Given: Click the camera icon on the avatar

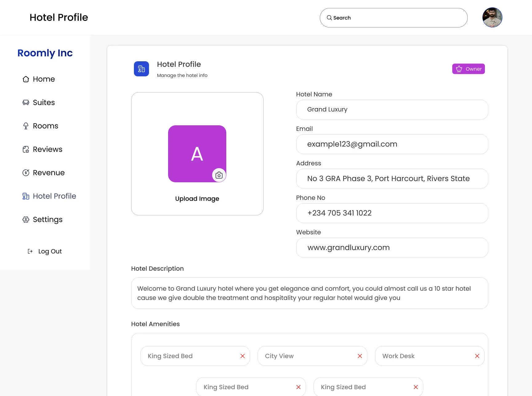Looking at the screenshot, I should (219, 175).
